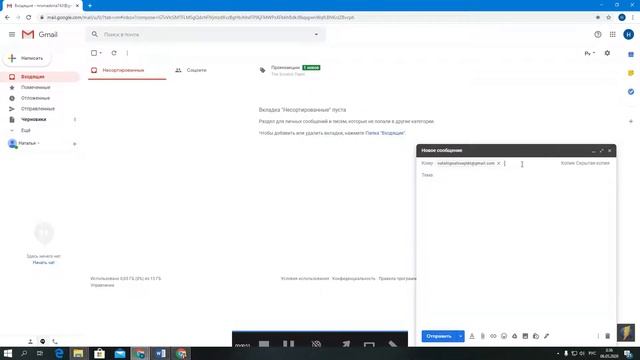The image size is (640, 360).
Task: Click the storage Manage (Управление) link
Action: [102, 285]
